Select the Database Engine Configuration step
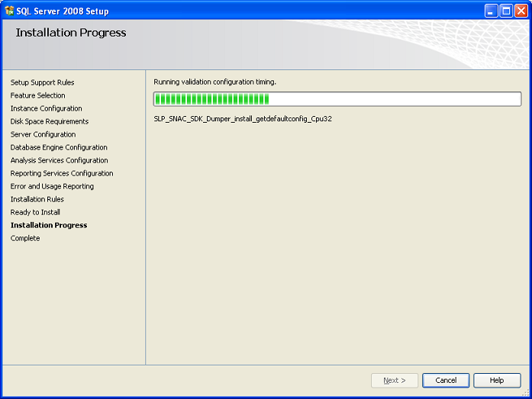 pos(59,147)
